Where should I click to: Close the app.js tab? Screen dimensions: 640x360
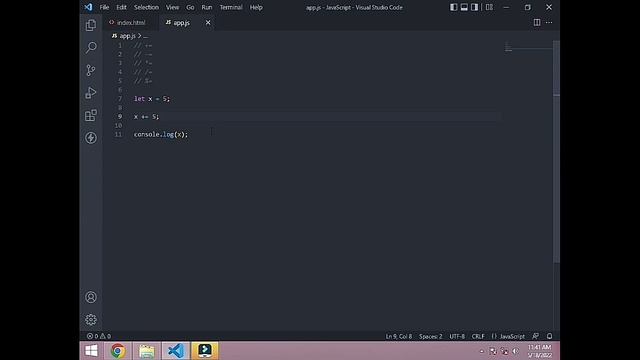[208, 22]
